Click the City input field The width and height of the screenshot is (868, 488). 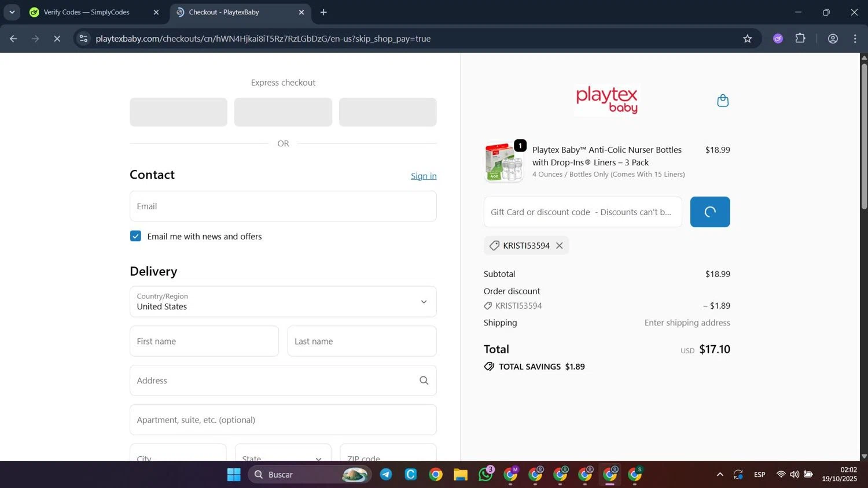coord(178,453)
